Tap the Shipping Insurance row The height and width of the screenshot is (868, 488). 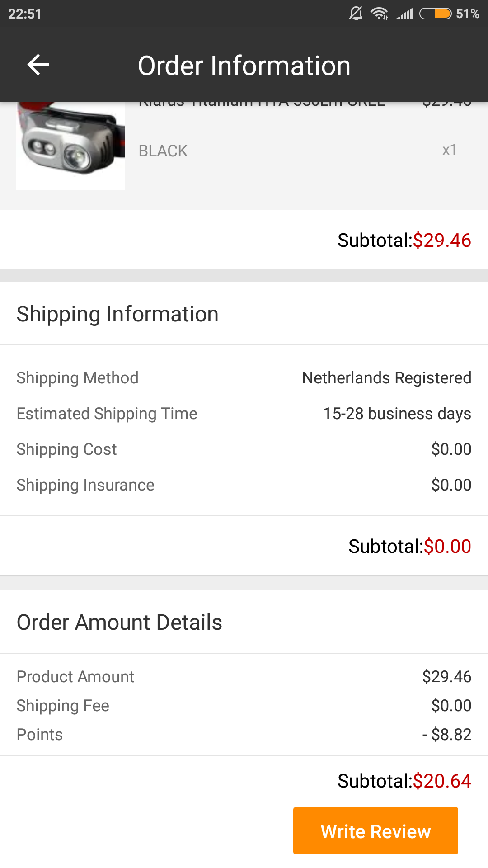coord(244,485)
